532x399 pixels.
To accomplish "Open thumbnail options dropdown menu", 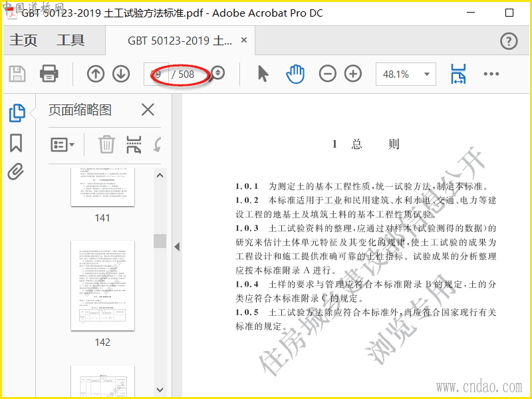I will pyautogui.click(x=63, y=145).
